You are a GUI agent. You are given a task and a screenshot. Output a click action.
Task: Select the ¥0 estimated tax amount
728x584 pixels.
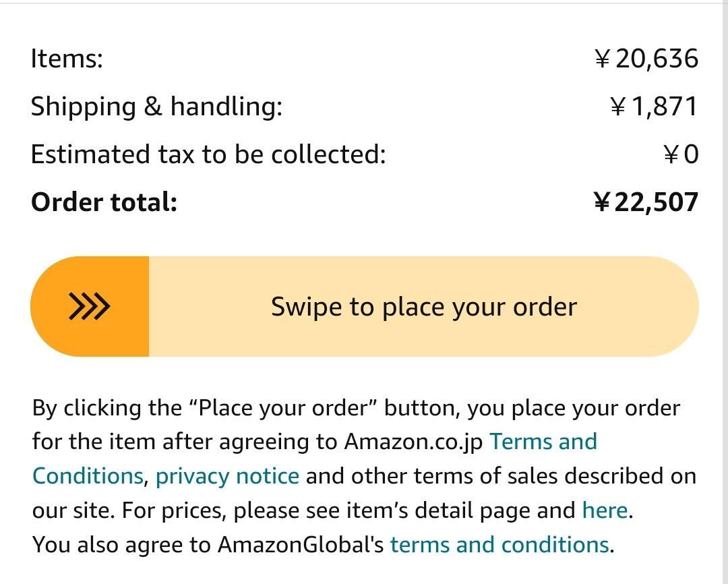(x=681, y=154)
